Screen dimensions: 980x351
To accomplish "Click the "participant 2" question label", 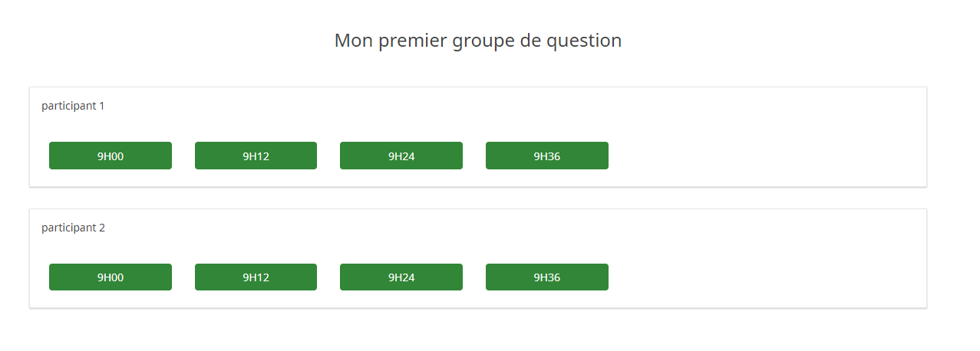I will (73, 228).
